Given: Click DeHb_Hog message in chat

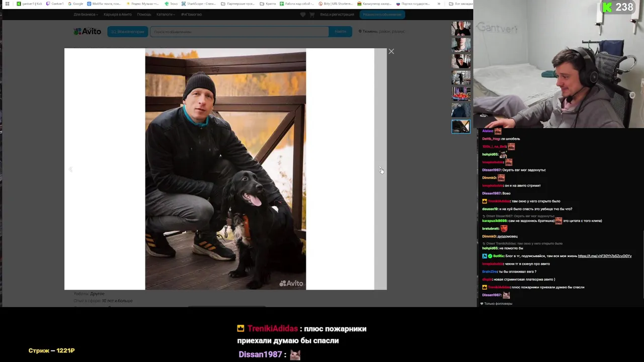Looking at the screenshot, I should (501, 139).
